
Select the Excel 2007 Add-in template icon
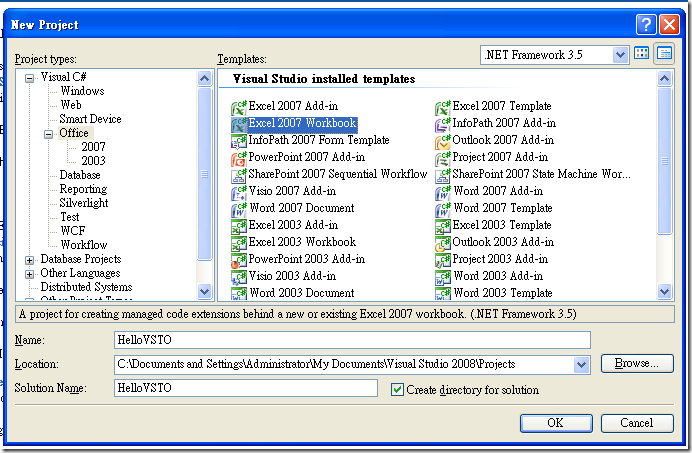239,107
